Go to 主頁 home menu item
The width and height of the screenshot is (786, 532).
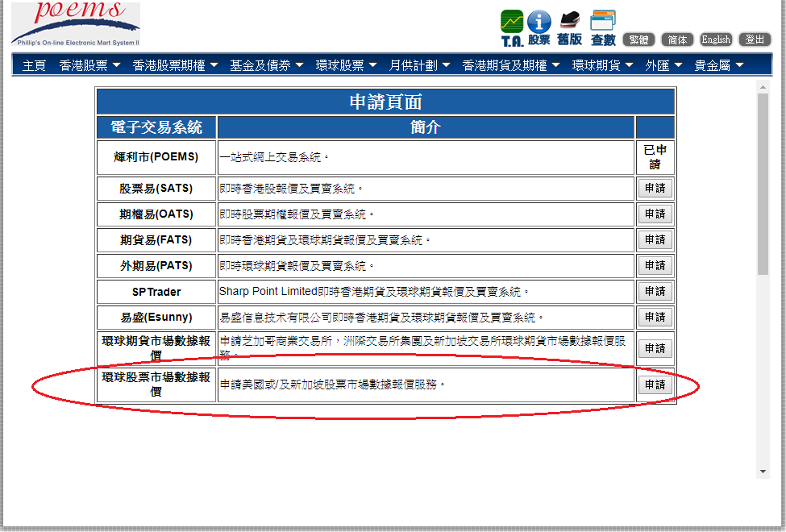34,65
